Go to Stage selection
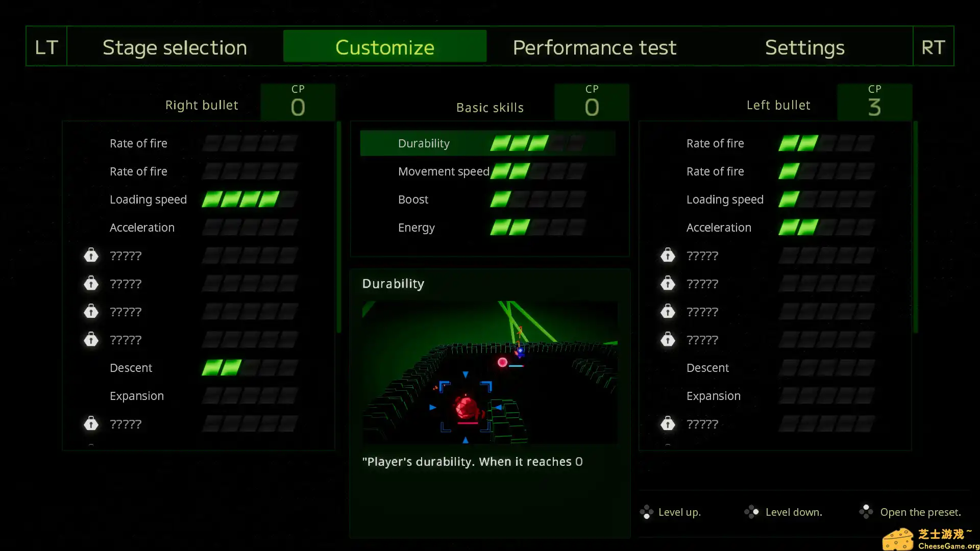The height and width of the screenshot is (551, 980). tap(174, 47)
